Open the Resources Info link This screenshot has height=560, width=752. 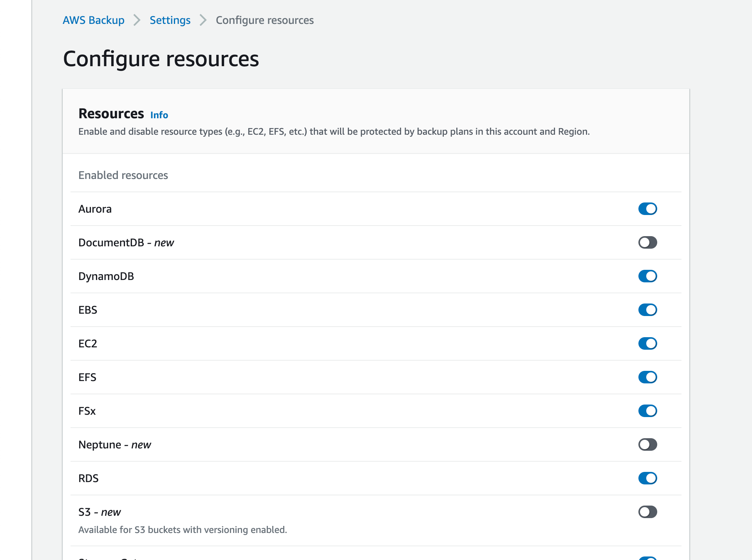click(159, 115)
